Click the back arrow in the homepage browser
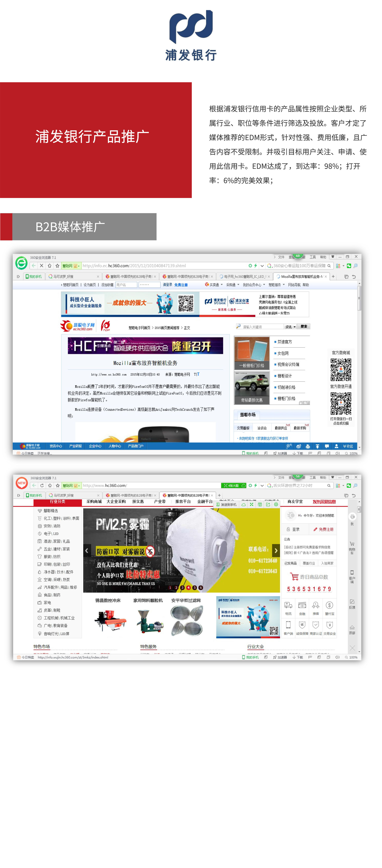The width and height of the screenshot is (382, 868). point(34,485)
